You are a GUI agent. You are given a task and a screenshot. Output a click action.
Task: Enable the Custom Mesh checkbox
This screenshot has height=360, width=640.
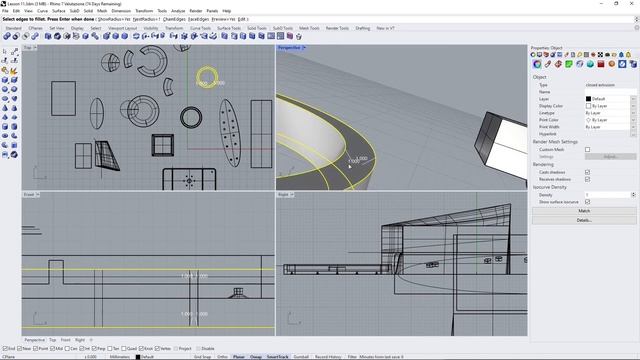click(587, 150)
